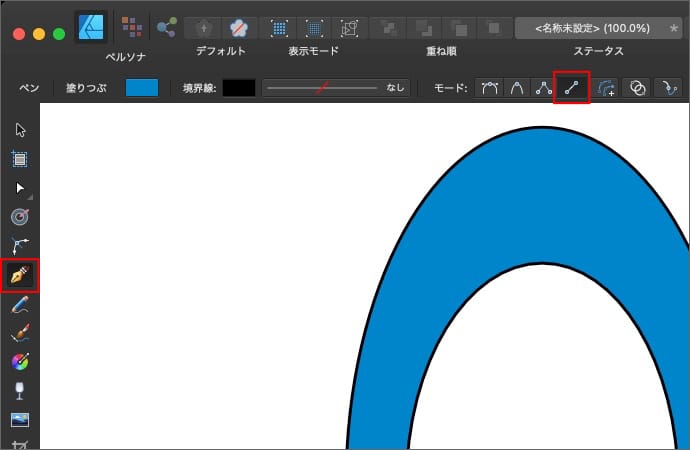690x450 pixels.
Task: Open the black 境界線 stroke swatch
Action: tap(239, 88)
